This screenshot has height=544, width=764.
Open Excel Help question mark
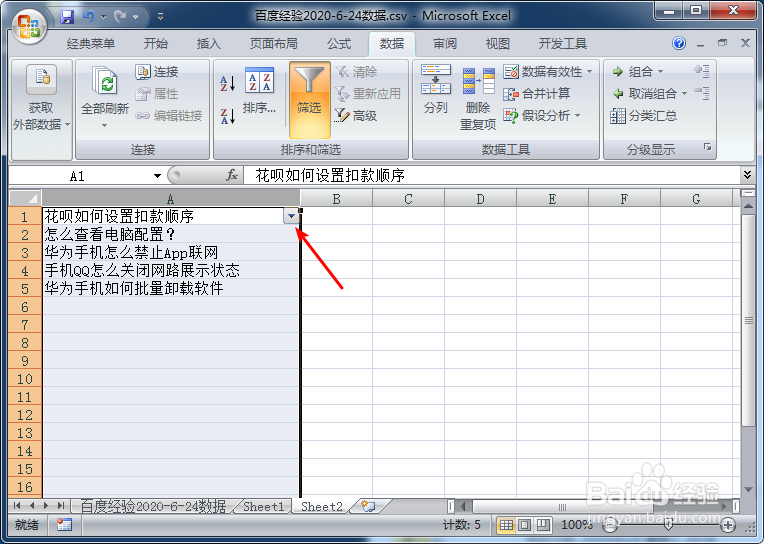coord(679,43)
